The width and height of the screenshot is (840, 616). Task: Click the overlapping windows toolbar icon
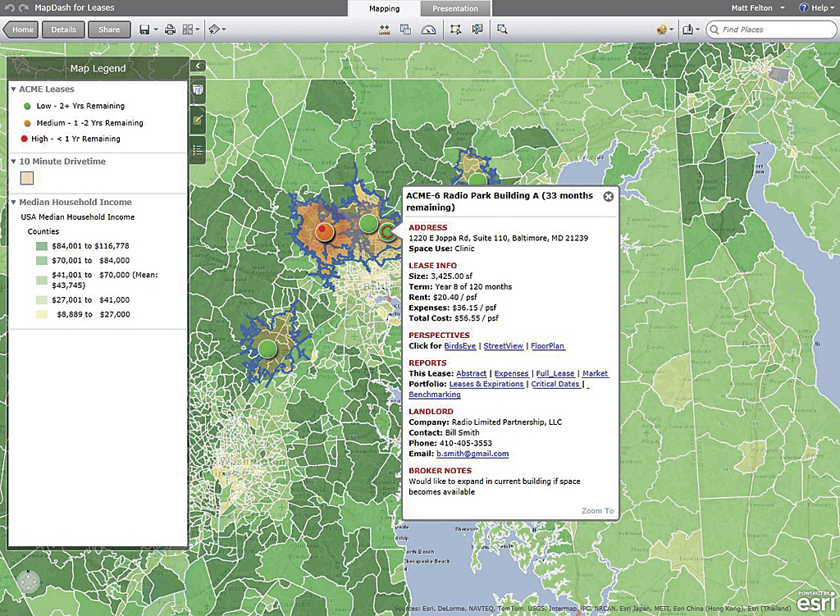click(x=405, y=30)
